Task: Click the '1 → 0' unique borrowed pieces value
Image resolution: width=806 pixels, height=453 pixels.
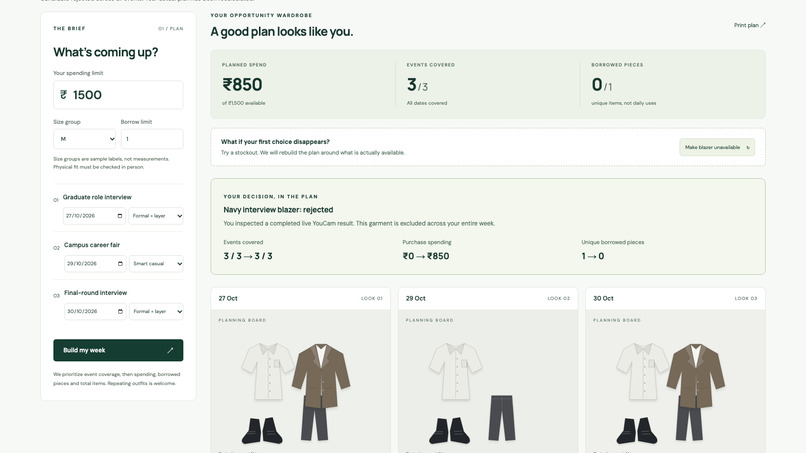Action: tap(593, 256)
